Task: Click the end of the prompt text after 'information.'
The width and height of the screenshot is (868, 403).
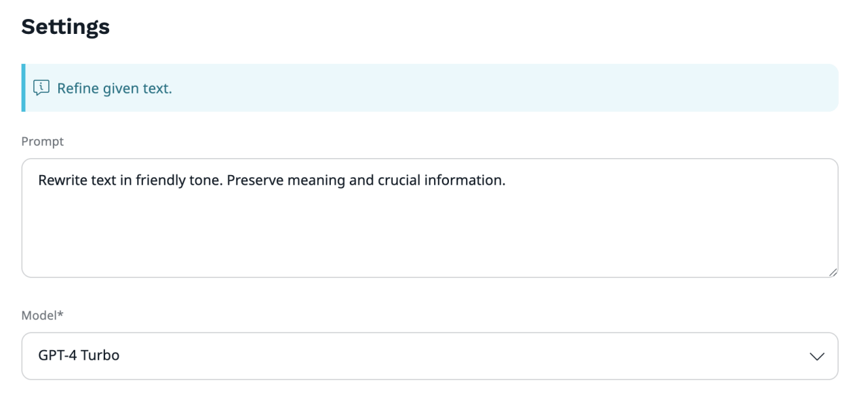Action: [x=507, y=180]
